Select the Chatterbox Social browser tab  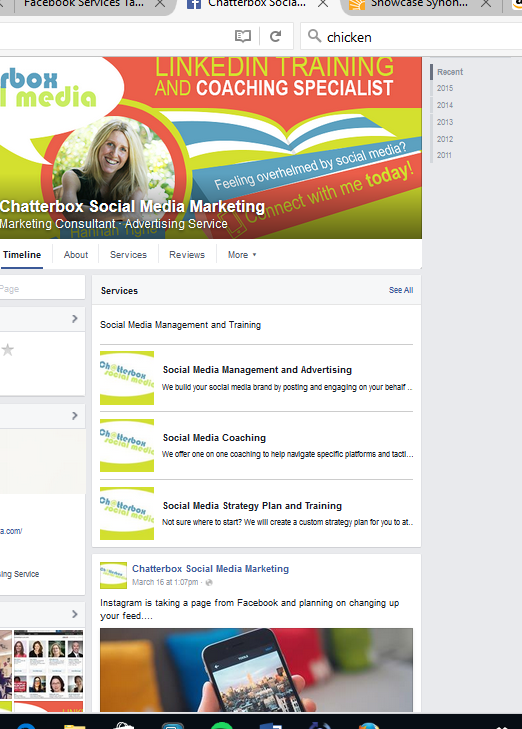tap(257, 4)
